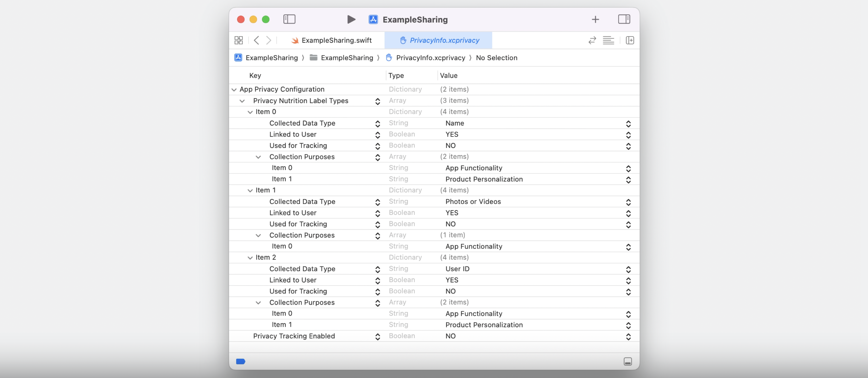Click the ExampleSharing project breadcrumb
The width and height of the screenshot is (868, 378).
(266, 58)
